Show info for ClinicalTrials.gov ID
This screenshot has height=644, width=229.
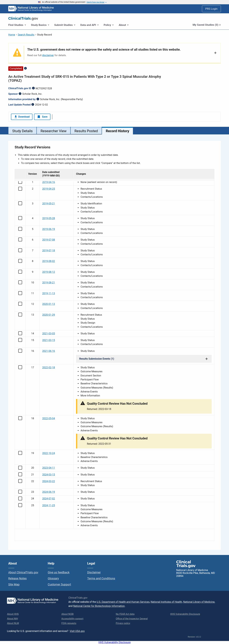[33, 88]
